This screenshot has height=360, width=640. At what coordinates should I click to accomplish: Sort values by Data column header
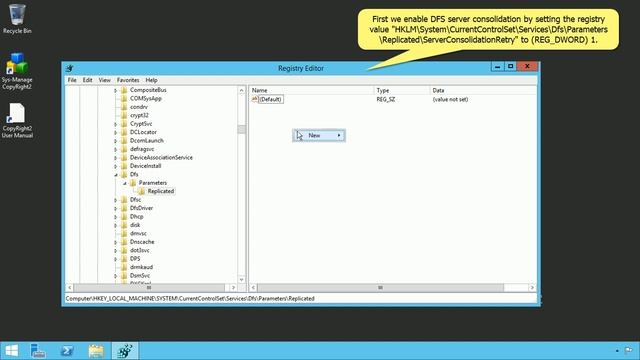(483, 90)
